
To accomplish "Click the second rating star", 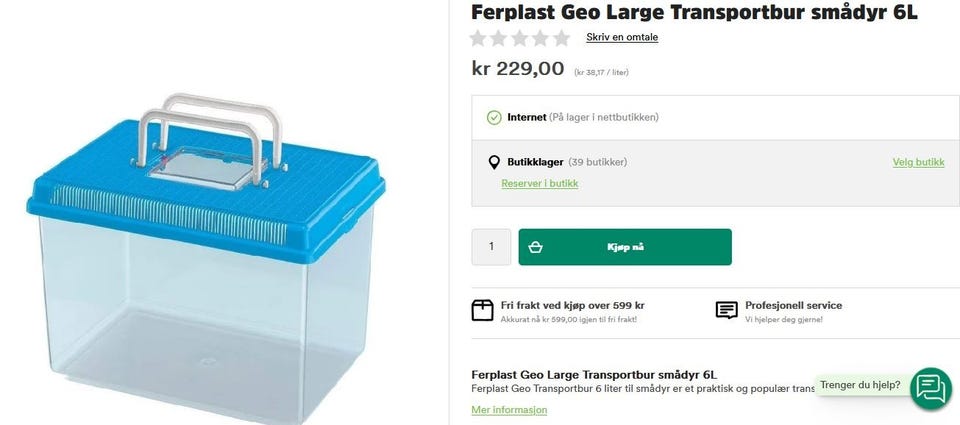I will [499, 38].
